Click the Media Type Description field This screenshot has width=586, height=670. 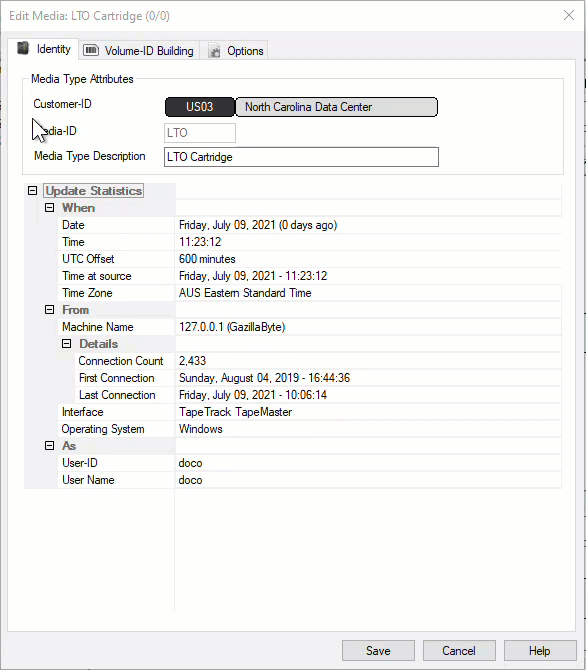coord(301,157)
